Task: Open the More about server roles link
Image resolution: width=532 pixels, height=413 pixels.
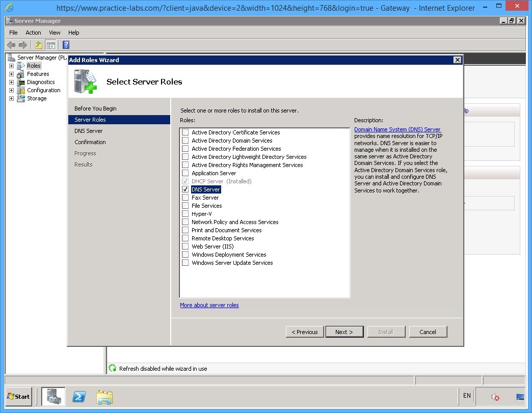Action: coord(209,305)
